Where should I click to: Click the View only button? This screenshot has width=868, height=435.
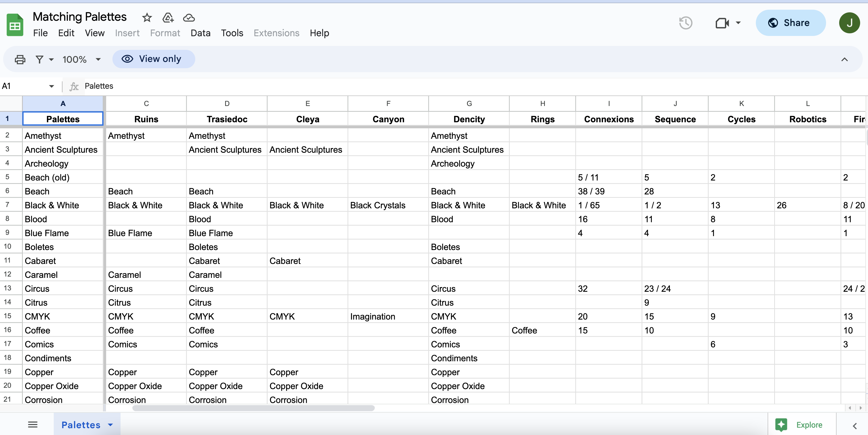[154, 59]
